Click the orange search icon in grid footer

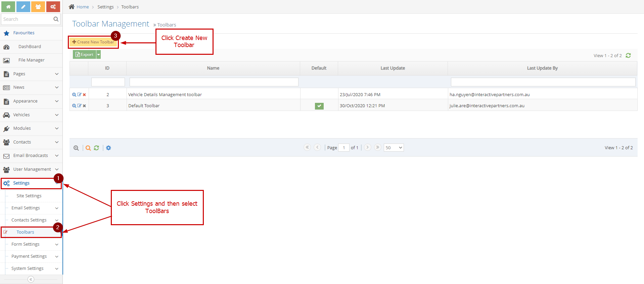88,148
